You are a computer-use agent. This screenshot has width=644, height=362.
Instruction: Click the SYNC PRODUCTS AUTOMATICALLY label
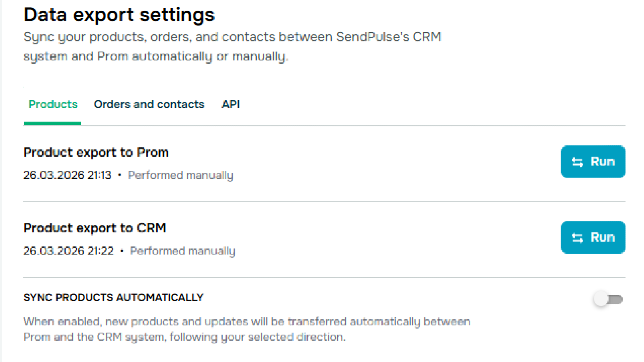[x=114, y=298]
